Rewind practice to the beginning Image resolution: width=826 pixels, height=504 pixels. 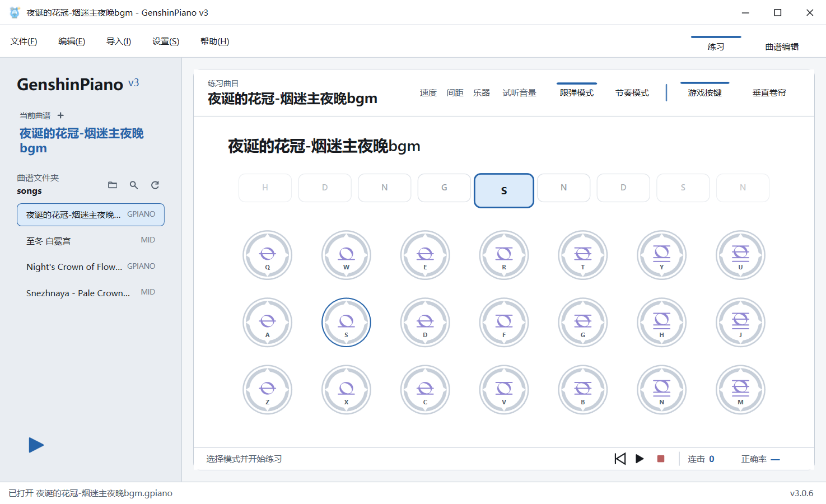click(620, 459)
